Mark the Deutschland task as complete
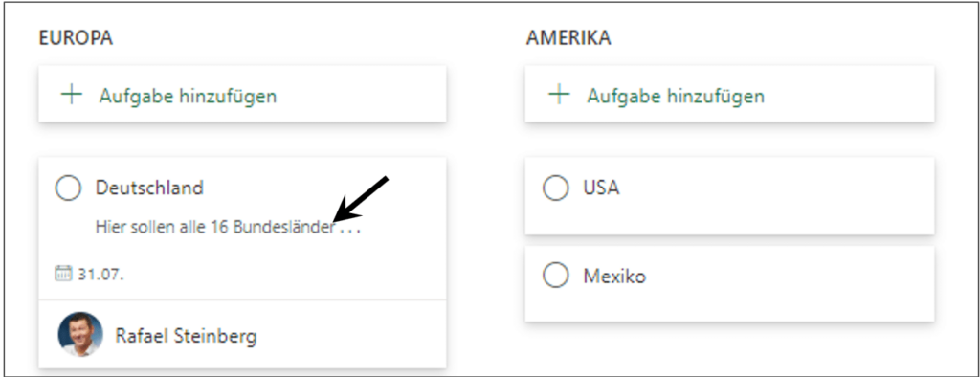The image size is (980, 377). coord(68,188)
